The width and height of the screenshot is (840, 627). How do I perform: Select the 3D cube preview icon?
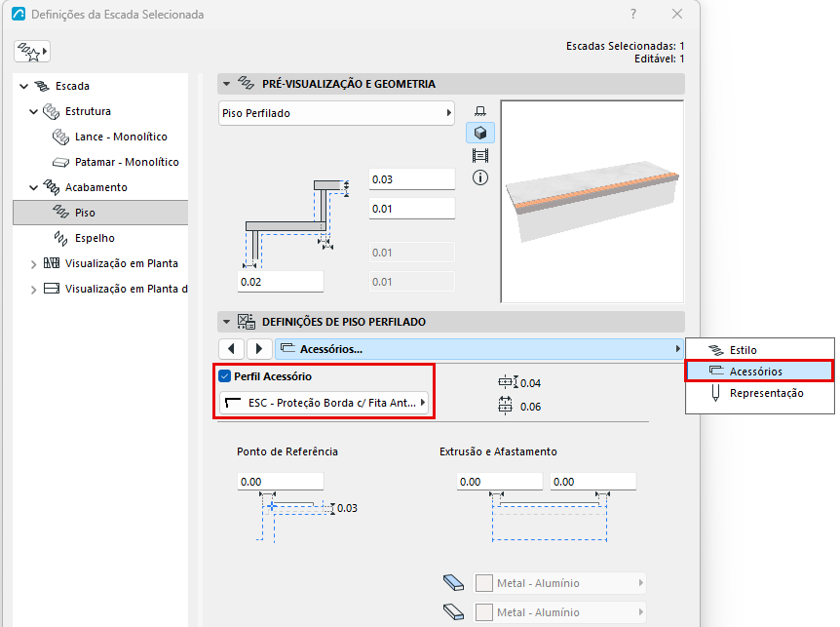coord(480,133)
